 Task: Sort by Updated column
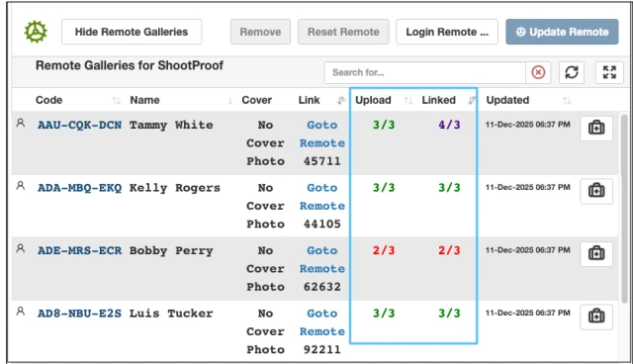tap(567, 101)
